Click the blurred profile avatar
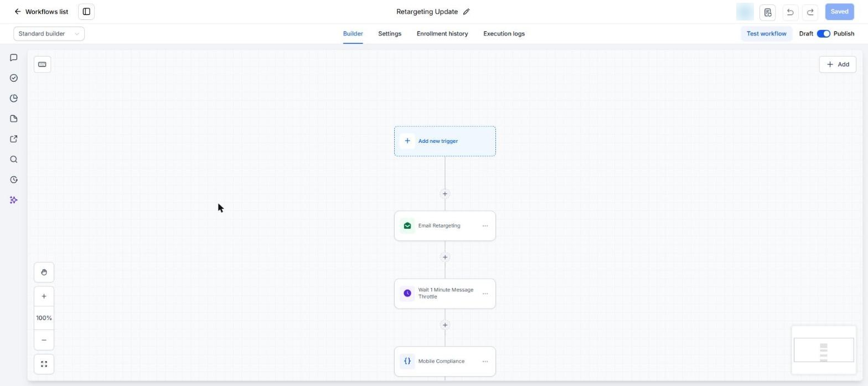The width and height of the screenshot is (868, 386). pos(745,12)
